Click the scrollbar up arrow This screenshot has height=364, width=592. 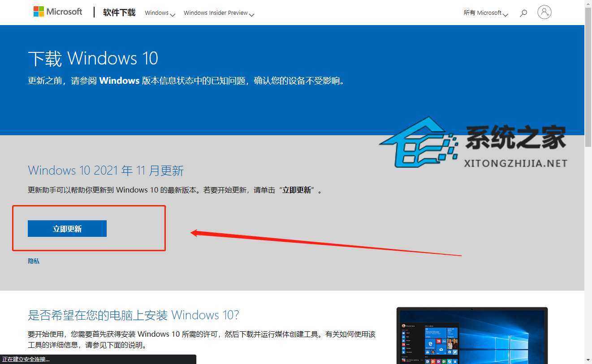click(x=588, y=4)
